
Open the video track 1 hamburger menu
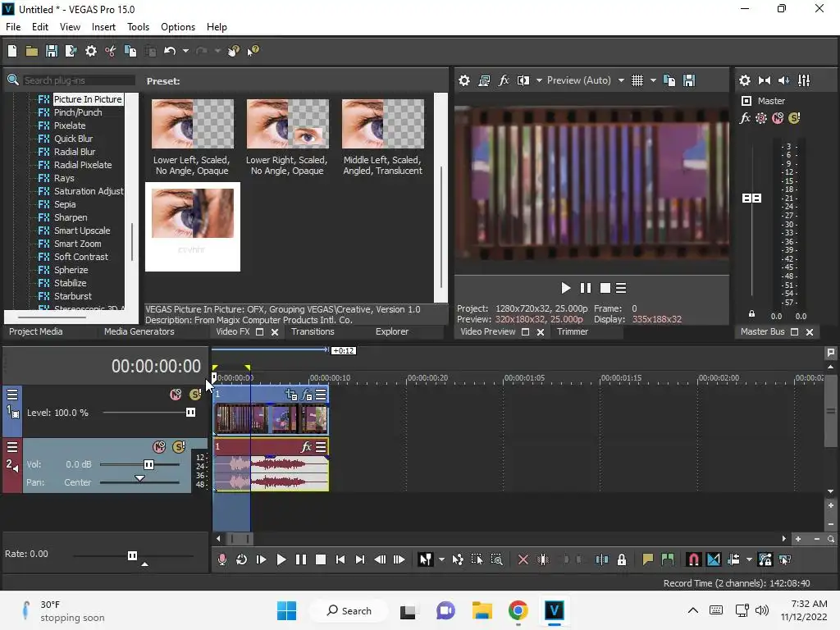pos(12,395)
